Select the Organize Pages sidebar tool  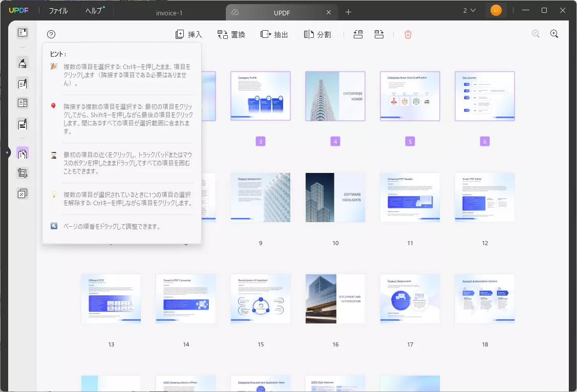tap(23, 154)
